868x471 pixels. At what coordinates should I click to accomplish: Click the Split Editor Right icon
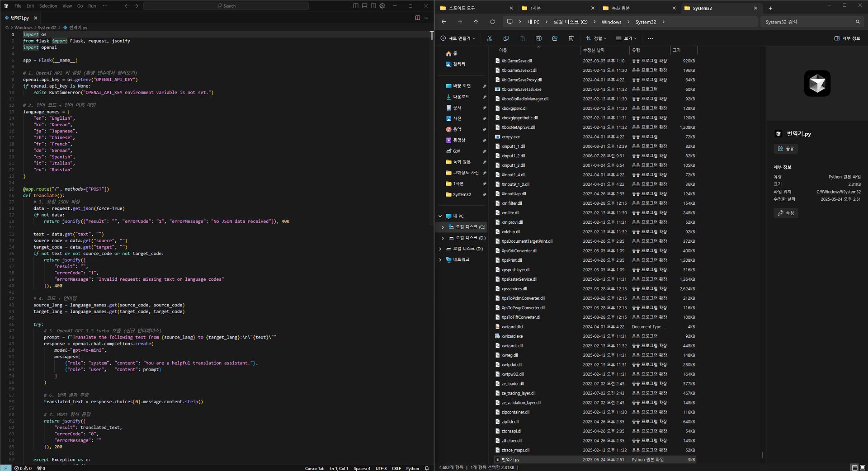[417, 18]
